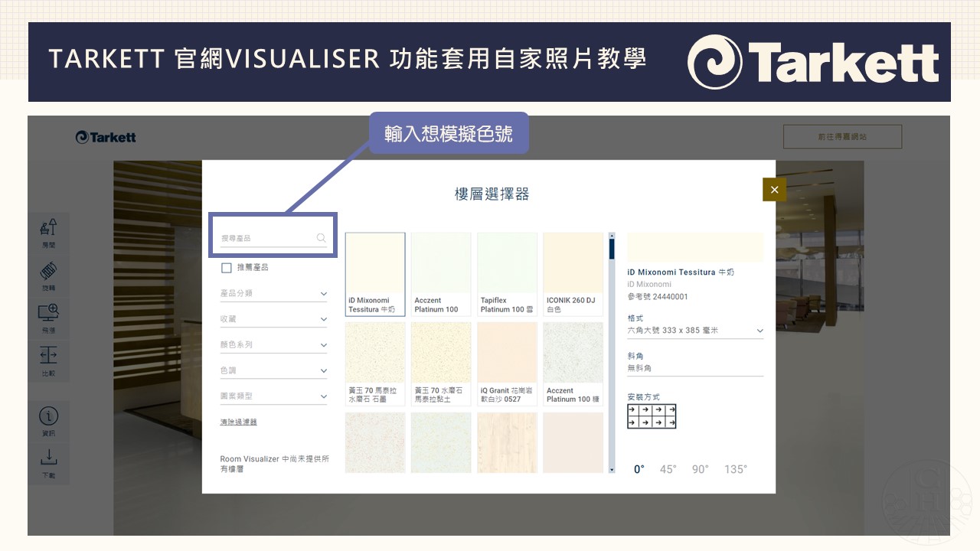The height and width of the screenshot is (551, 980).
Task: Expand the 收藏 collection dropdown
Action: point(274,319)
